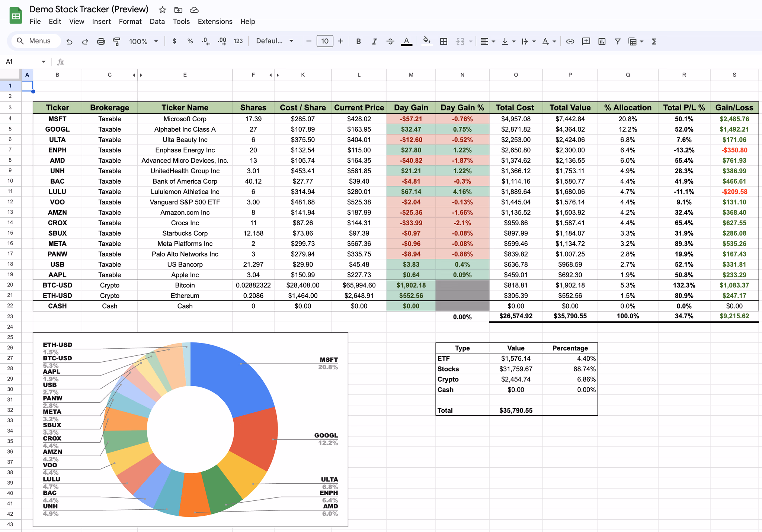This screenshot has width=762, height=532.
Task: Open text wrapping dropdown
Action: pyautogui.click(x=528, y=41)
